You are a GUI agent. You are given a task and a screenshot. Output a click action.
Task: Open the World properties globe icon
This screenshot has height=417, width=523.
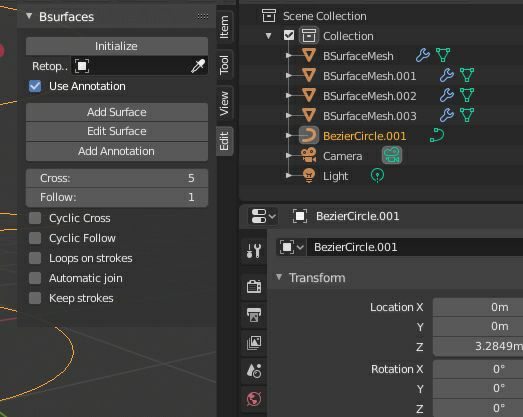pyautogui.click(x=254, y=398)
